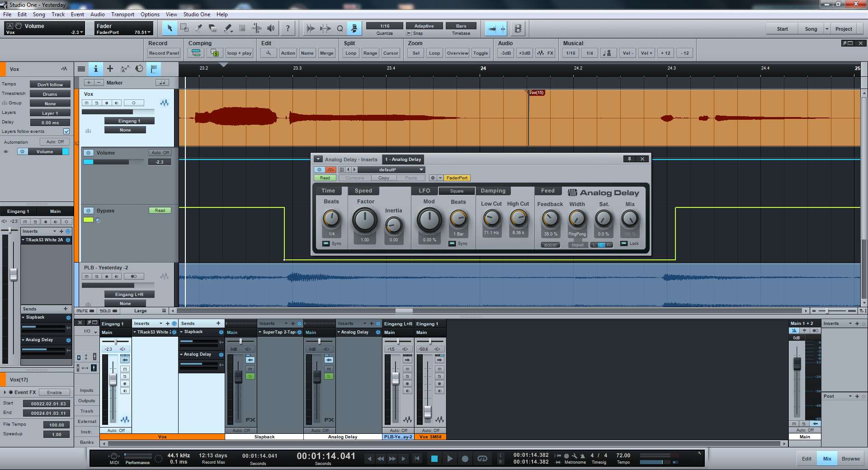Open the track list icon
868x470 pixels.
point(81,69)
